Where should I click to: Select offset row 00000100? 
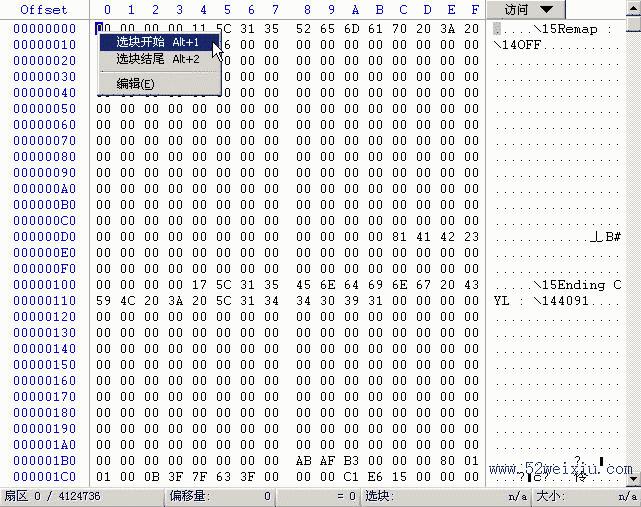(x=44, y=285)
